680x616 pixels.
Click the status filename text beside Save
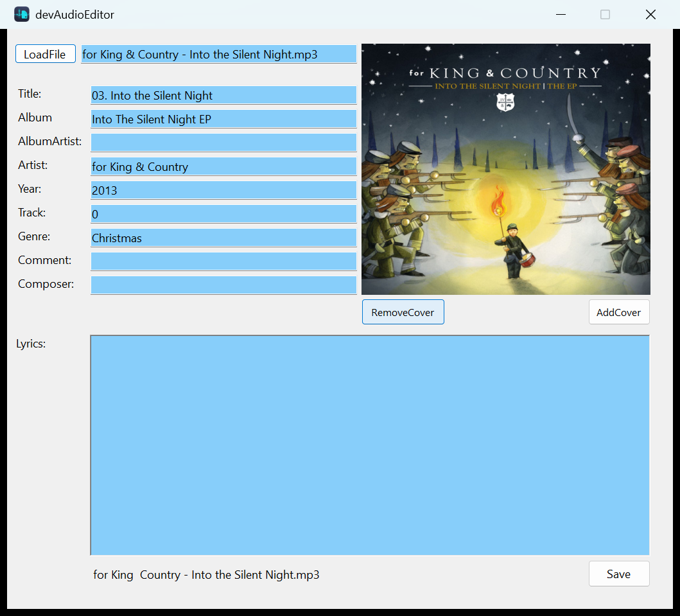coord(206,575)
